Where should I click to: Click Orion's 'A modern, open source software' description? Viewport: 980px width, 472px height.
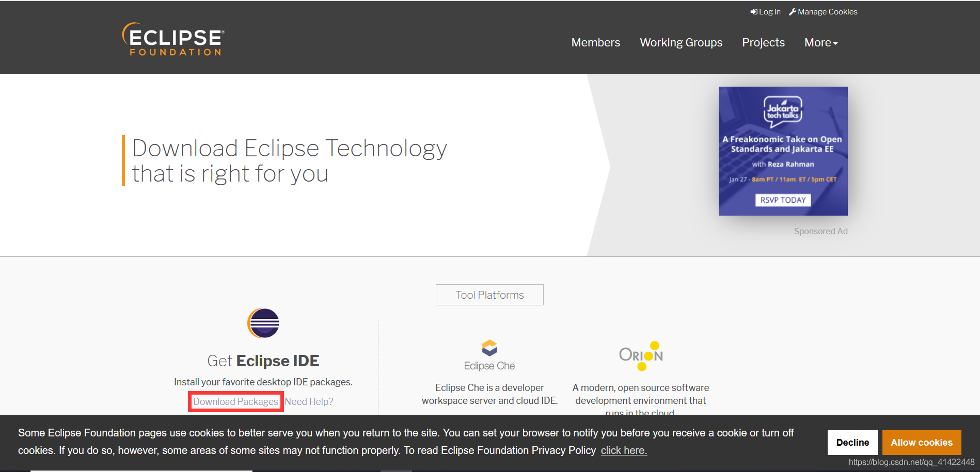click(x=641, y=400)
